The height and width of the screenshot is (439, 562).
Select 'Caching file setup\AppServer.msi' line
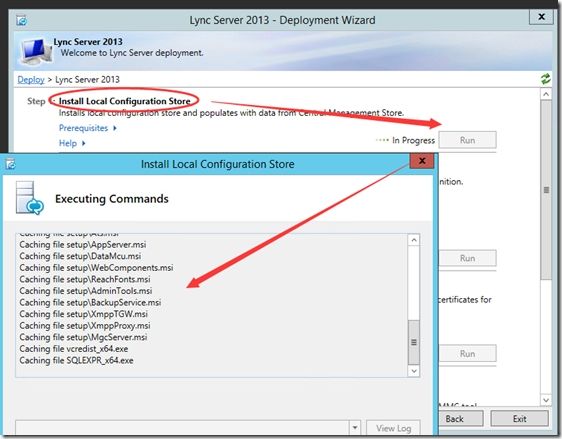coord(83,245)
